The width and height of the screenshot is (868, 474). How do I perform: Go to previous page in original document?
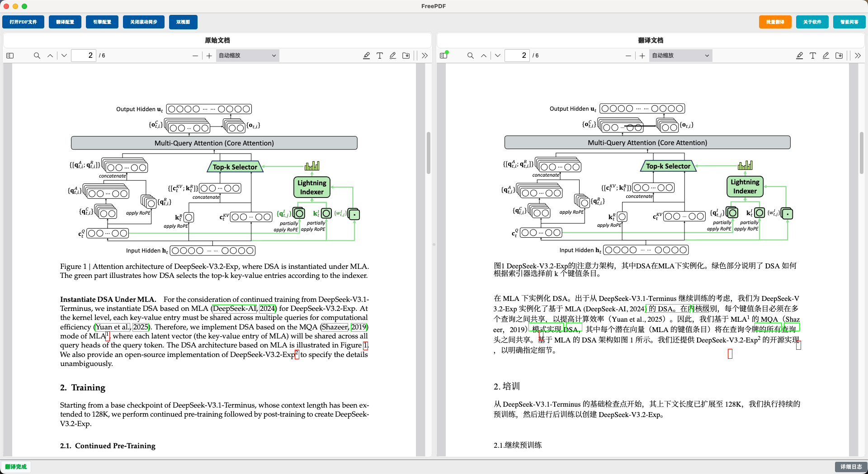(50, 56)
